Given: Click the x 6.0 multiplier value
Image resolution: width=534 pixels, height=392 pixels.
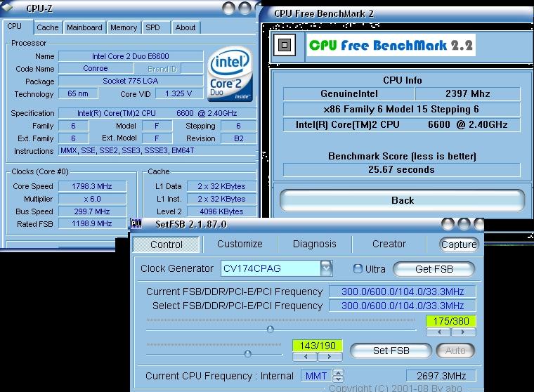Looking at the screenshot, I should (92, 199).
